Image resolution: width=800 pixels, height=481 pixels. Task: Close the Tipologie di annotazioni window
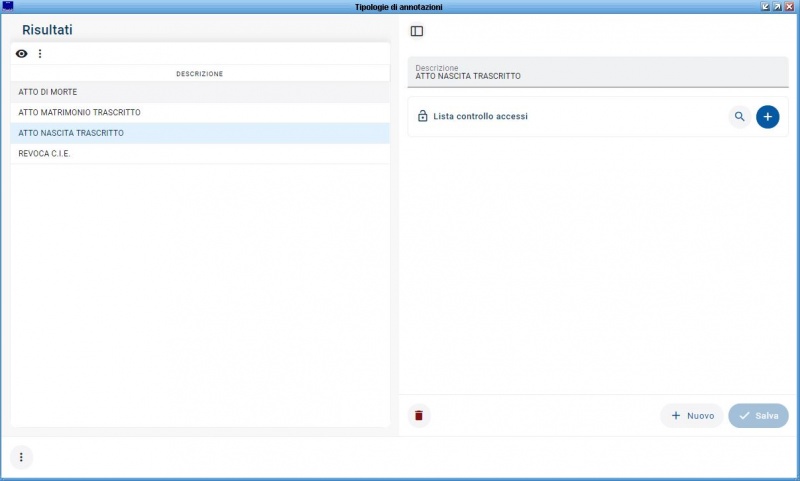(789, 7)
